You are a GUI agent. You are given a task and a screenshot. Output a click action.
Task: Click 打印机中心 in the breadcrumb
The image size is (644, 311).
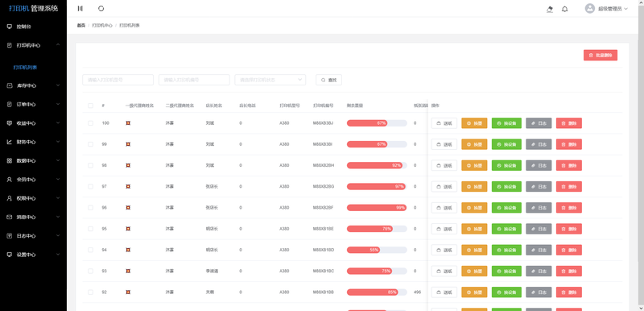pos(102,26)
